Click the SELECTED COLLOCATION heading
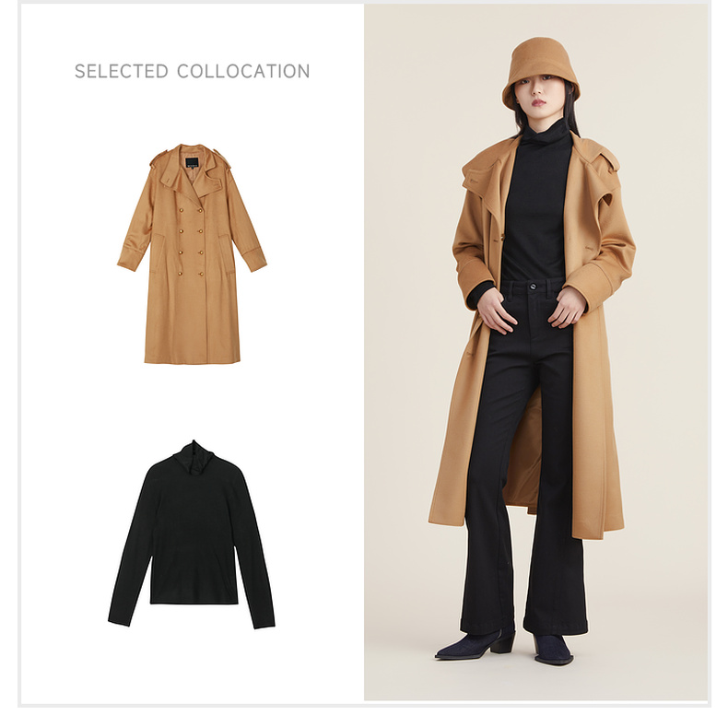Viewport: 728px width, 727px height. (x=192, y=71)
